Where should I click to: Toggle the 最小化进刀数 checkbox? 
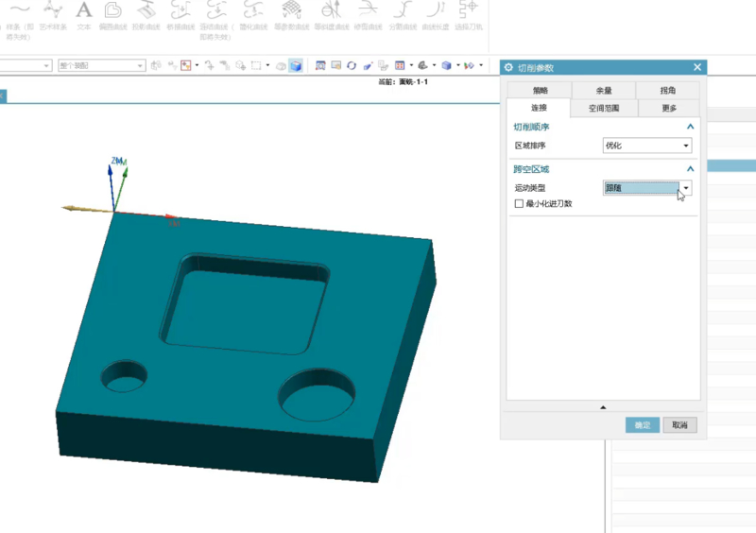pyautogui.click(x=519, y=203)
